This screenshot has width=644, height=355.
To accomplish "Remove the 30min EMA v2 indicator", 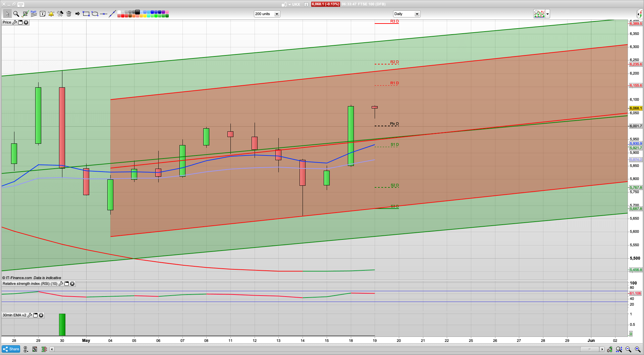I will 41,315.
